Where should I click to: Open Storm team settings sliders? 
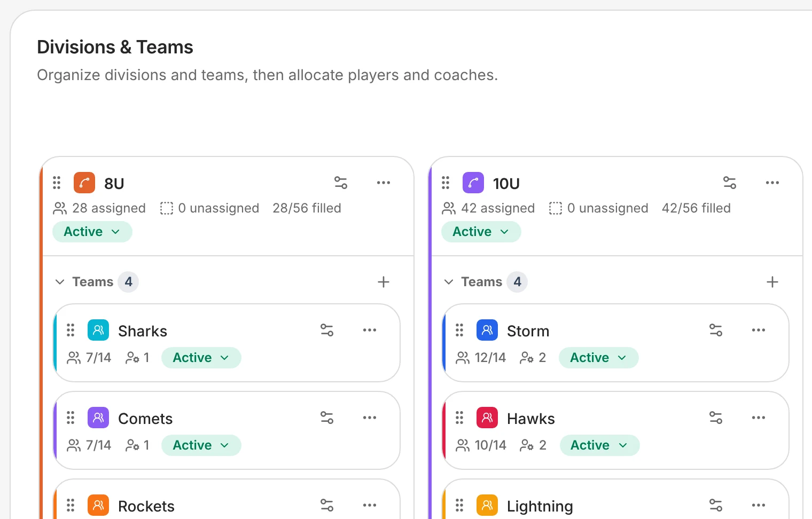click(x=716, y=330)
